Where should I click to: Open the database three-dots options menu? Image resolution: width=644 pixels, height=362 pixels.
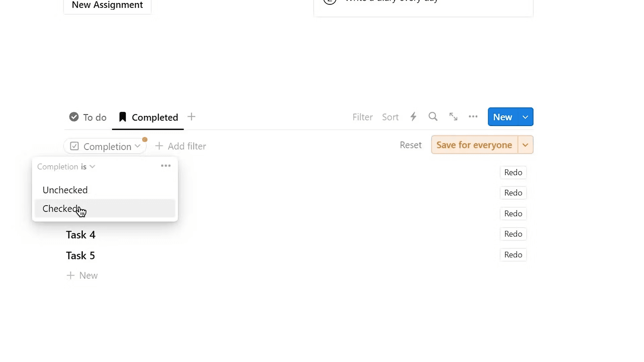473,117
